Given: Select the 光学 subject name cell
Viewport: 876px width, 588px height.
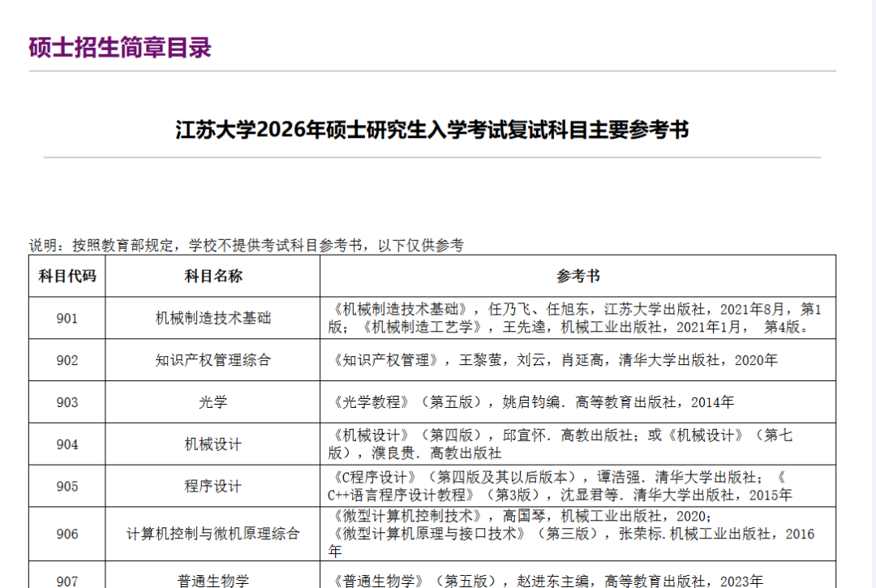Looking at the screenshot, I should coord(213,402).
